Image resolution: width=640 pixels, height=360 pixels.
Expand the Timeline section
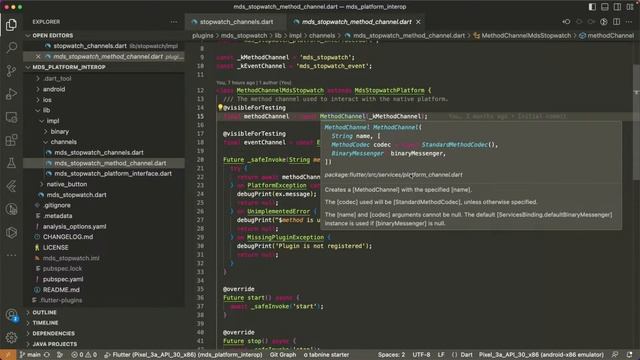pos(45,323)
